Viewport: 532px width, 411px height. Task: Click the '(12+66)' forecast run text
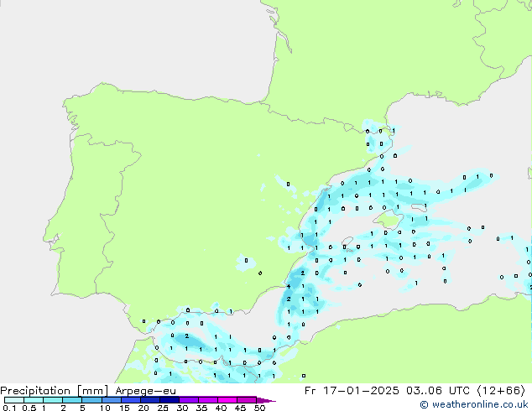[x=501, y=391]
